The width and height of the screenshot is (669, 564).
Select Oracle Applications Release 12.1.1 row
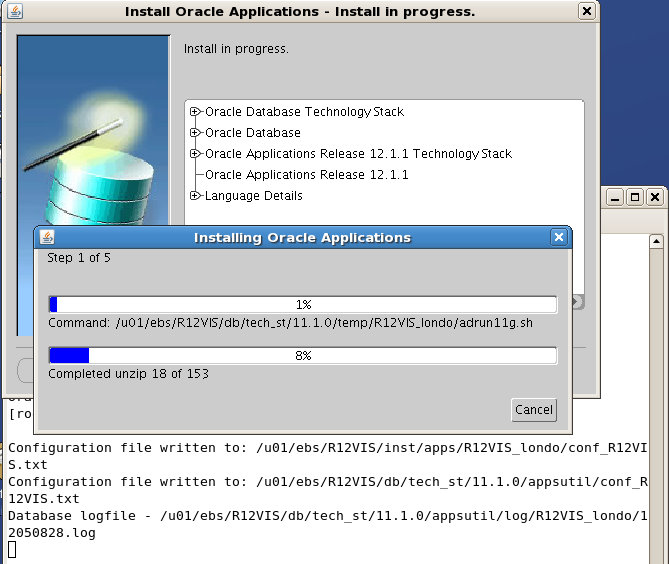pyautogui.click(x=306, y=175)
